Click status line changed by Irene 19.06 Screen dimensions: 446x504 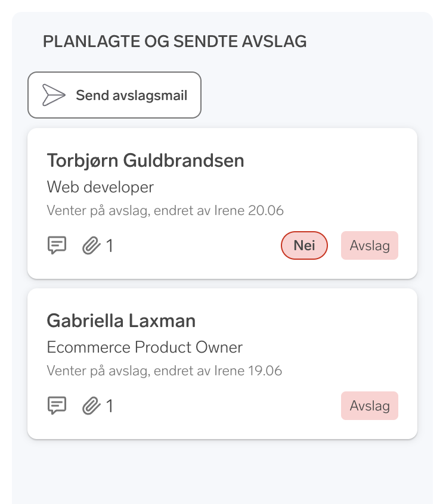click(x=165, y=371)
